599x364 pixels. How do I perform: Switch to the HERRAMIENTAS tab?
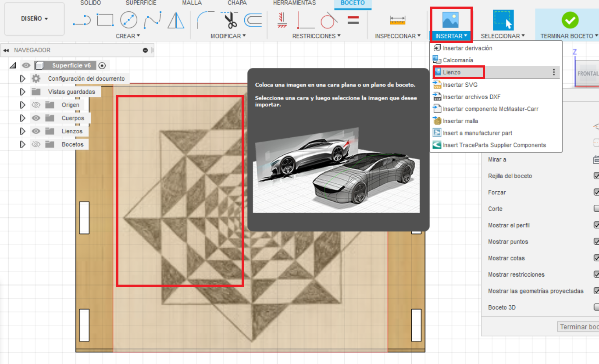(294, 3)
